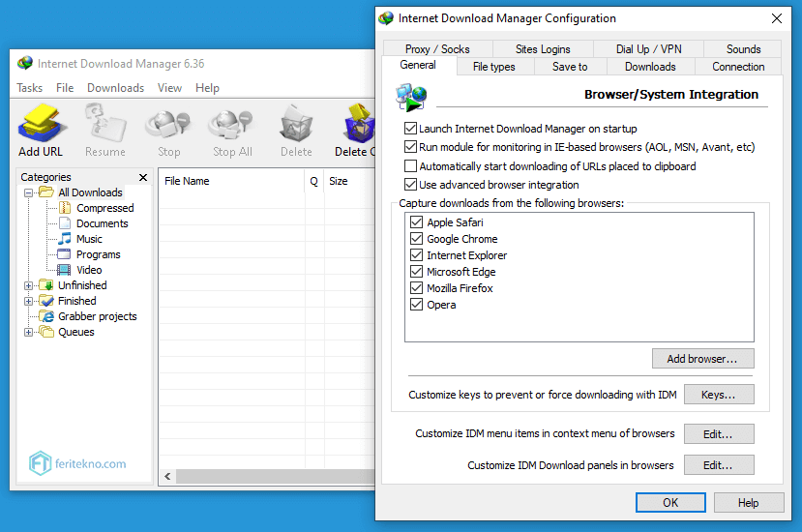The width and height of the screenshot is (802, 532).
Task: Uncheck Google Chrome browser capture
Action: (416, 238)
